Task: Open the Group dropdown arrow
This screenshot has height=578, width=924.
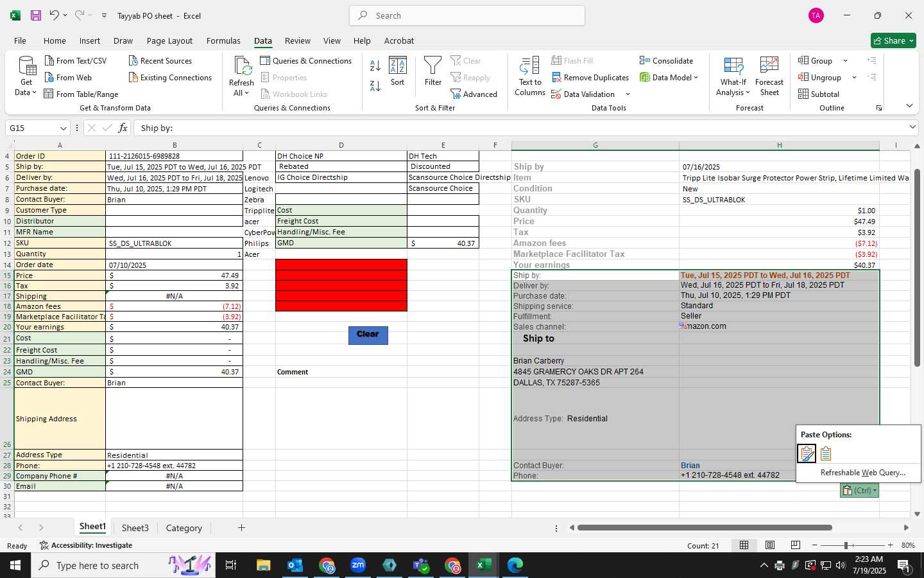Action: tap(845, 61)
